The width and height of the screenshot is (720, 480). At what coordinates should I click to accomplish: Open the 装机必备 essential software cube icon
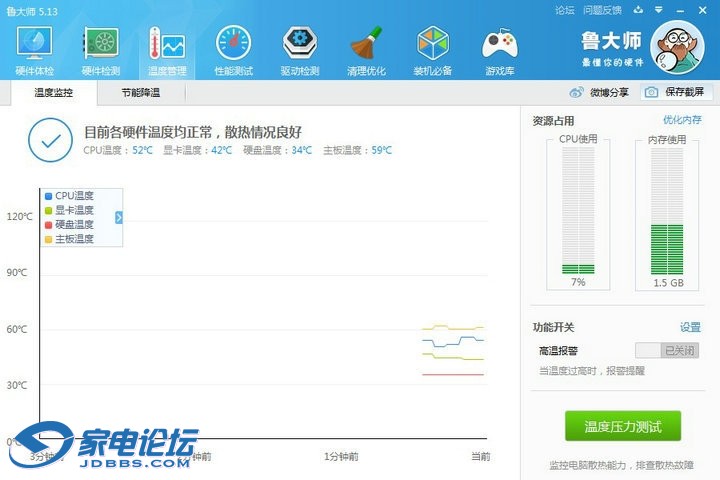pyautogui.click(x=432, y=50)
